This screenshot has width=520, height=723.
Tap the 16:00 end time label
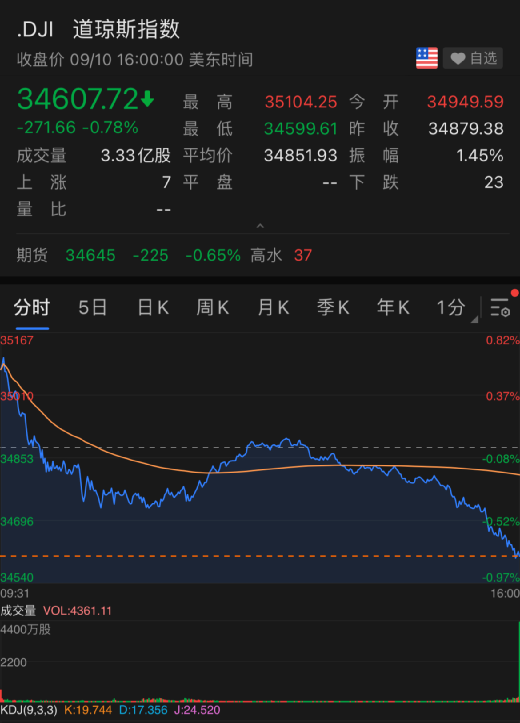[505, 593]
